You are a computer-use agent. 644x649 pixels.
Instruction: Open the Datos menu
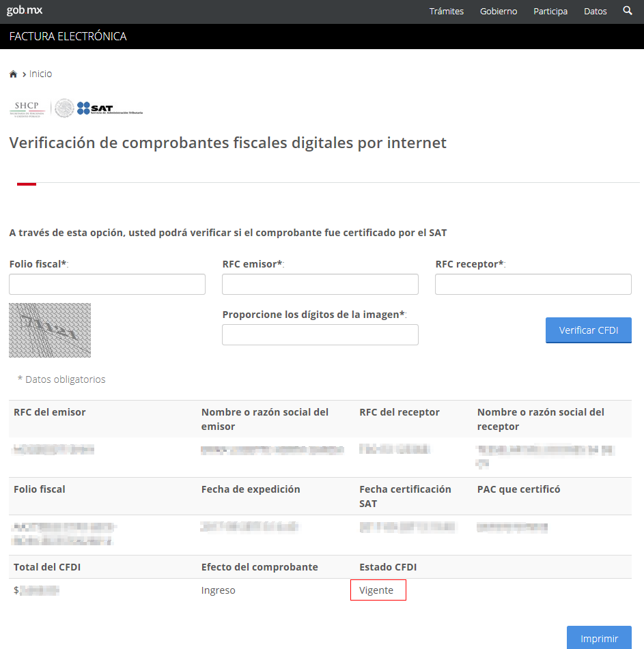click(594, 11)
